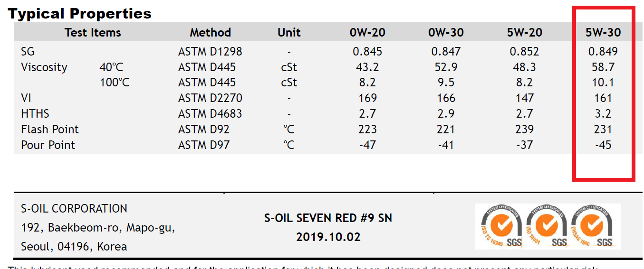Click the ASTM D1298 method cell
Image resolution: width=644 pixels, height=269 pixels.
click(x=210, y=51)
